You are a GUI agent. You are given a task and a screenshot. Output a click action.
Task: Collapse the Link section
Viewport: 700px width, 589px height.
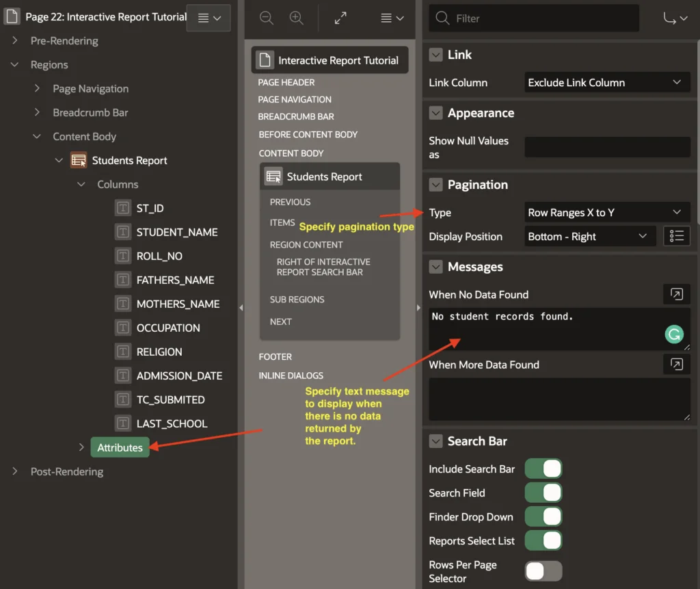(435, 55)
